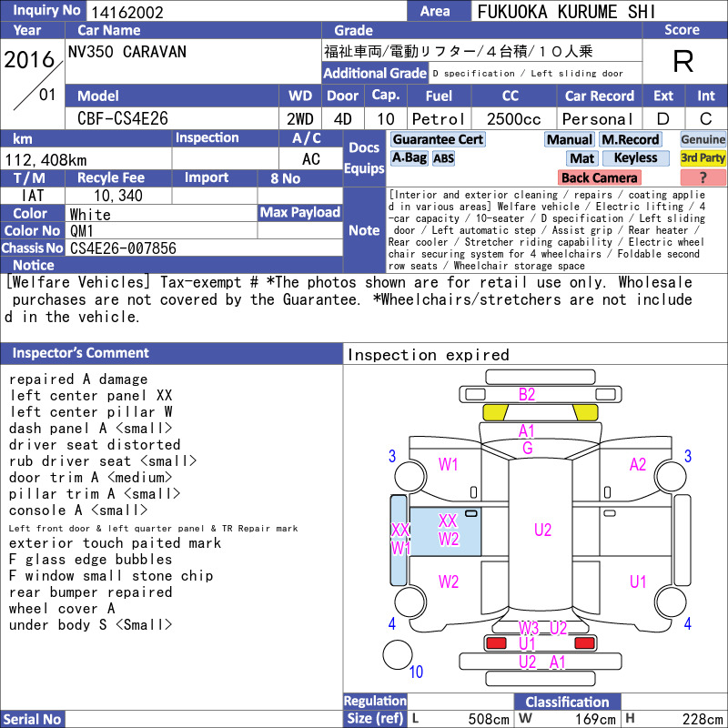Click the ABS equipment badge
This screenshot has height=728, width=728.
tap(443, 158)
